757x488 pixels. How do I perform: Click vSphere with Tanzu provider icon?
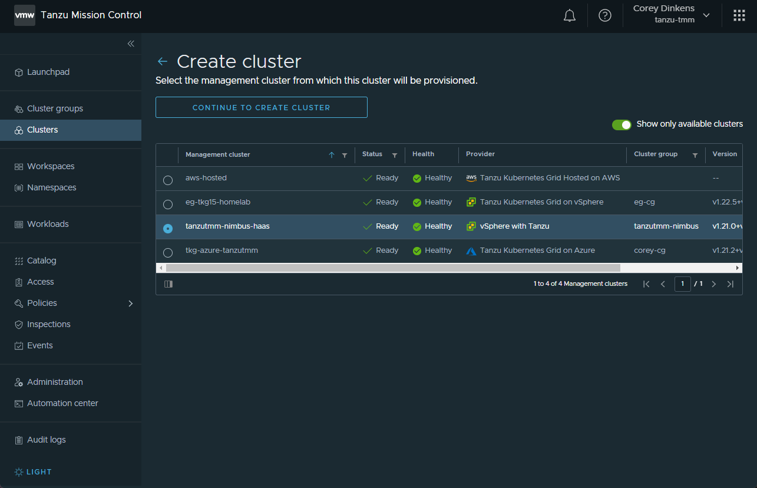[x=471, y=226]
